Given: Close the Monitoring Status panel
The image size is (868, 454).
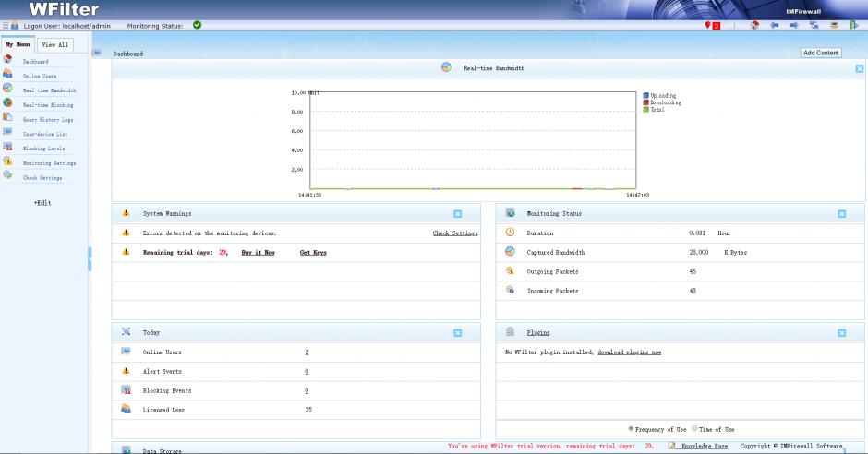Looking at the screenshot, I should (841, 214).
